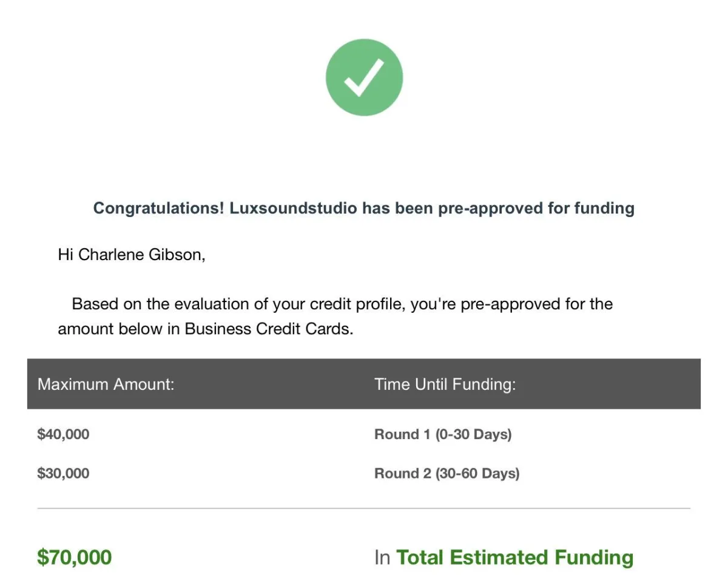The height and width of the screenshot is (587, 728).
Task: Click the word In before Total Estimated Funding
Action: tap(382, 557)
